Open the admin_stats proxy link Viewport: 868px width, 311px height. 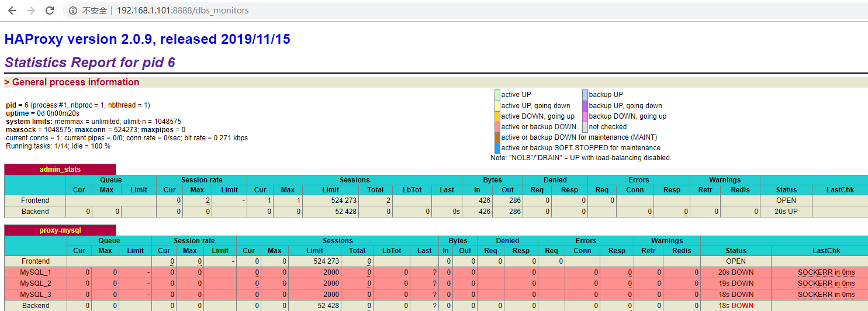point(60,170)
